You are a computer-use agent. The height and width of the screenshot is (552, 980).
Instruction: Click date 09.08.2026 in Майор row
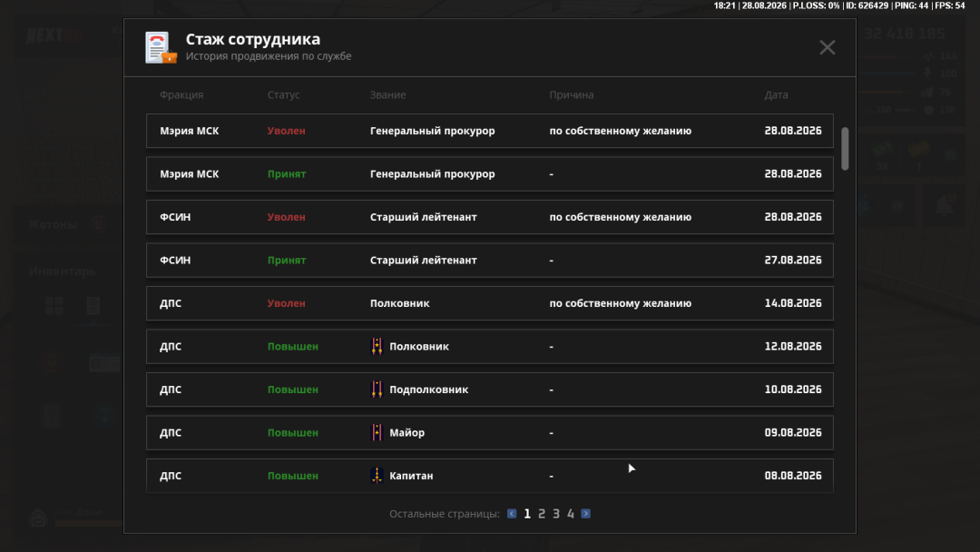pos(792,432)
